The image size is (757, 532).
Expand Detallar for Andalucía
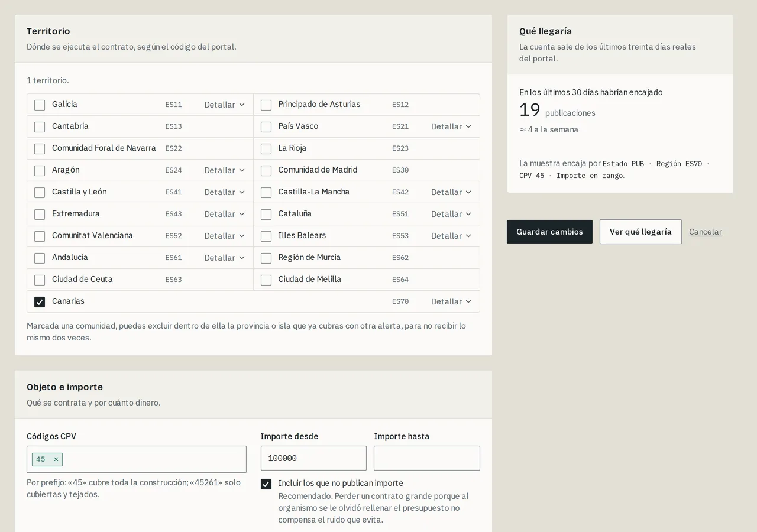click(x=225, y=258)
